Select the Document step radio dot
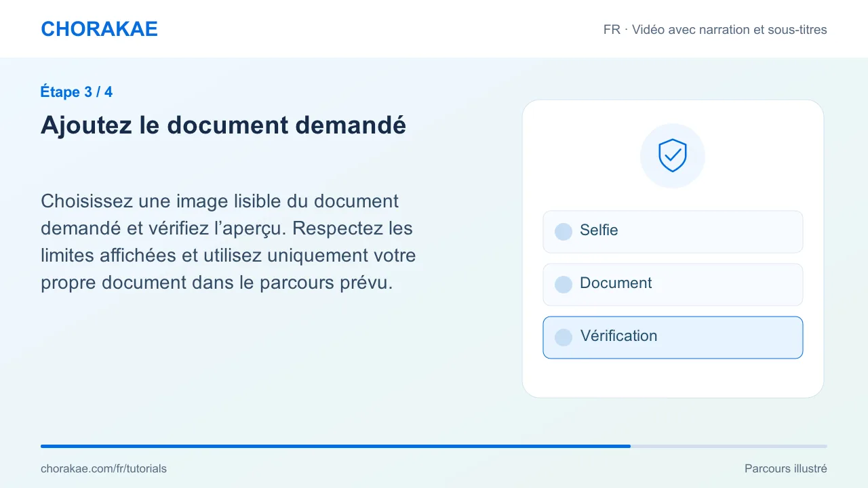 click(x=564, y=285)
